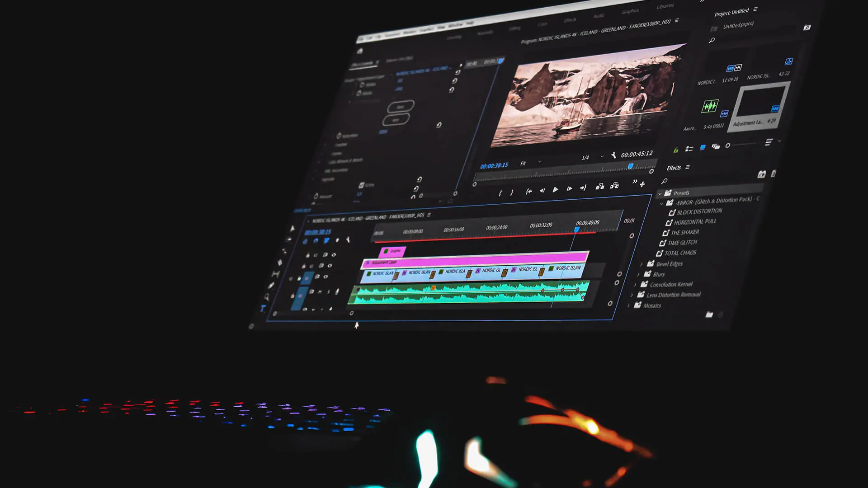Open the Graphics workspace tab
Viewport: 868px width, 488px height.
[630, 11]
